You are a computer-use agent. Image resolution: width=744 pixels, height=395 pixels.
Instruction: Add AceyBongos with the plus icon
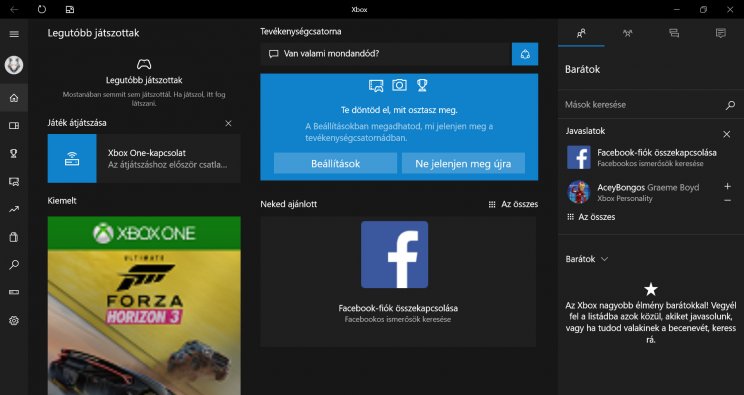(727, 186)
